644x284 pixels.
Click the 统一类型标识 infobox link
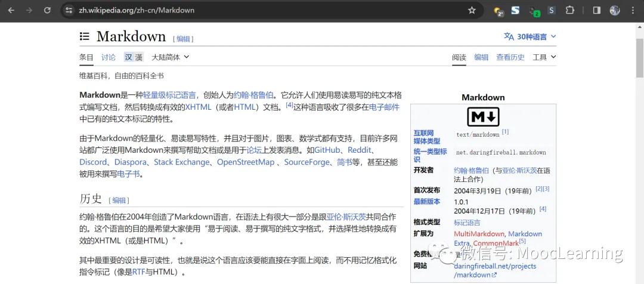[x=430, y=155]
